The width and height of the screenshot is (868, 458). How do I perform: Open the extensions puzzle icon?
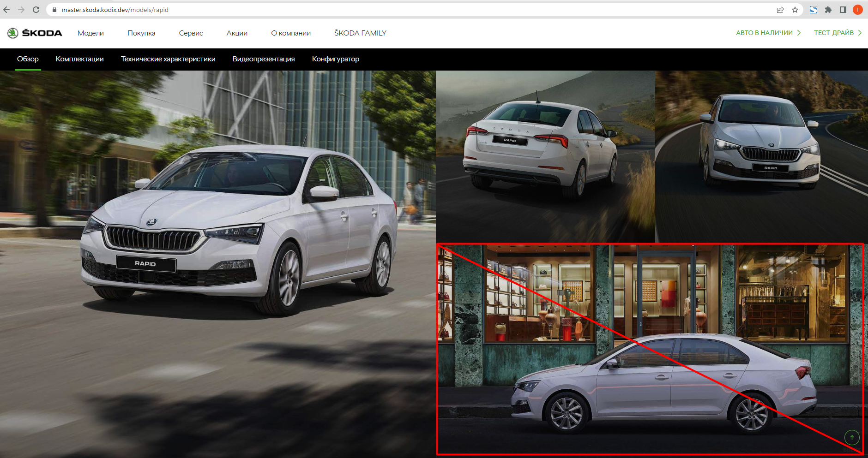pos(828,10)
